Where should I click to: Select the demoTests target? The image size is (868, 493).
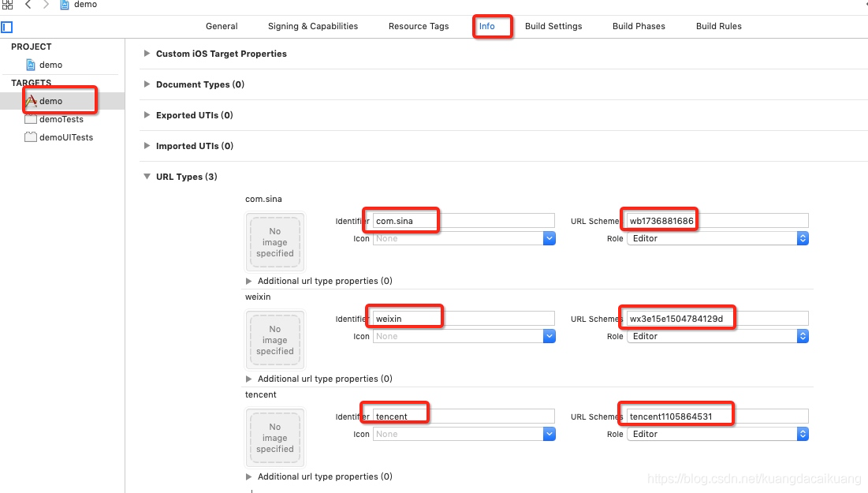[x=61, y=119]
